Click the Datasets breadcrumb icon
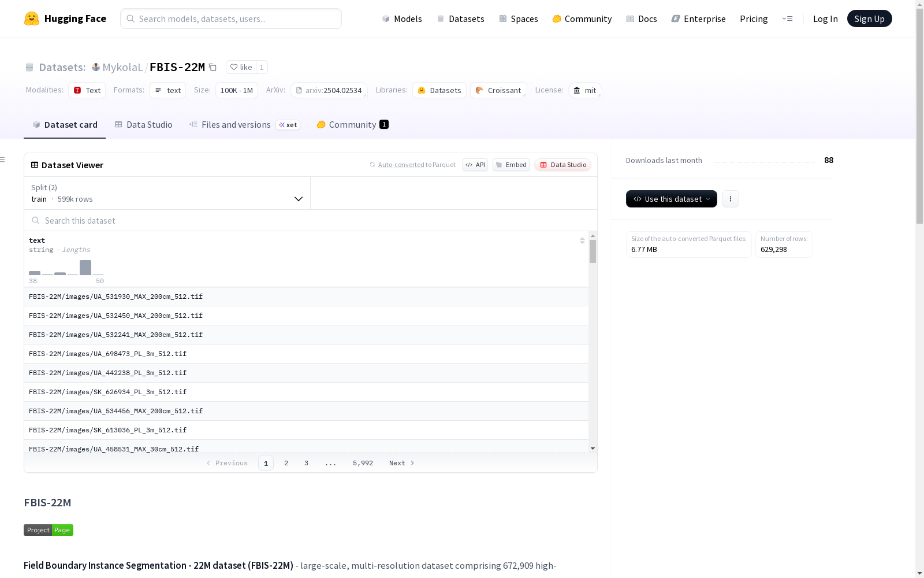Viewport: 924px width, 578px height. pos(29,67)
